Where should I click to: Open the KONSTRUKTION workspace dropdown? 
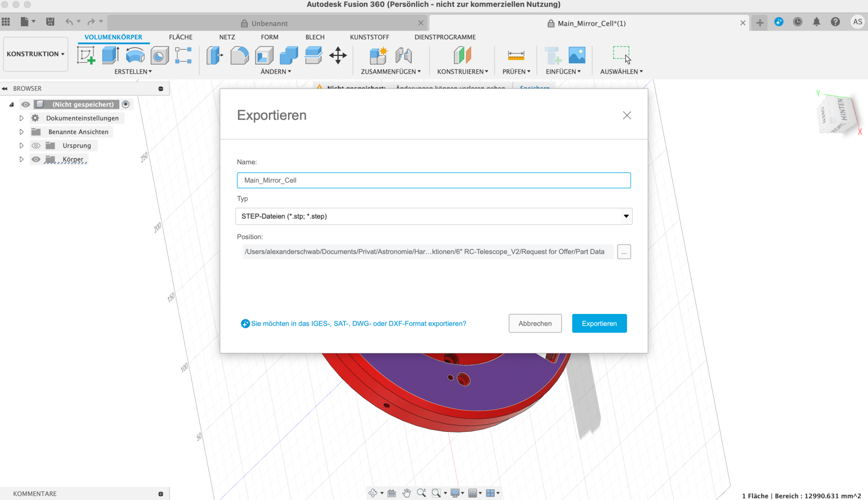click(36, 54)
